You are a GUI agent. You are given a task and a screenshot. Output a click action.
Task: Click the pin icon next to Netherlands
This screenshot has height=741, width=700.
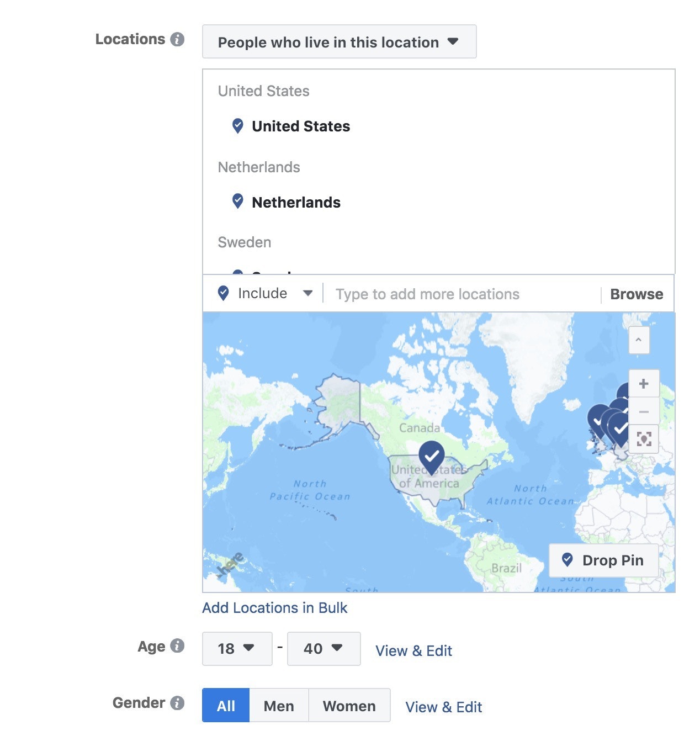click(237, 201)
